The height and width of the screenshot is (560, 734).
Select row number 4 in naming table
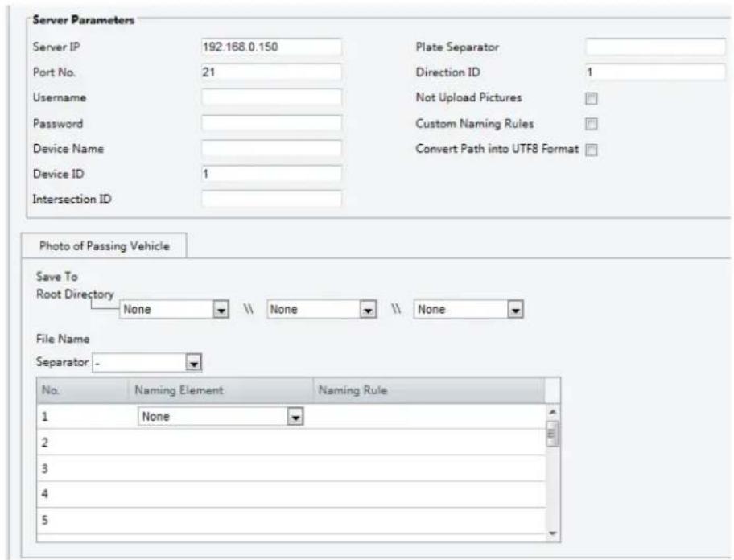click(x=291, y=494)
